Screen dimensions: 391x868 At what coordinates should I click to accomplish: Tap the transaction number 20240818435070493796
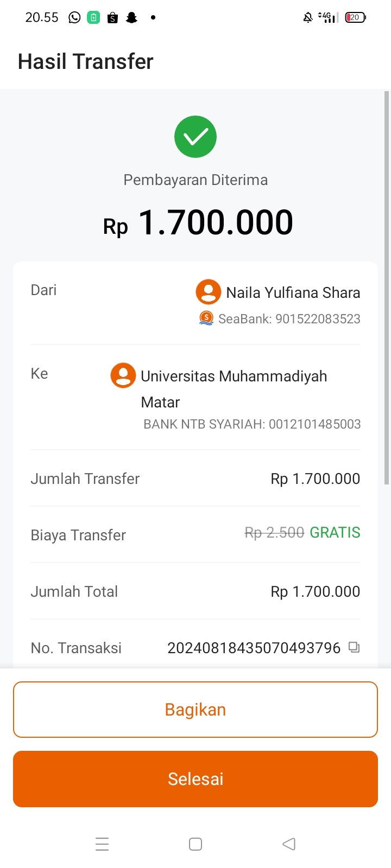(x=254, y=648)
